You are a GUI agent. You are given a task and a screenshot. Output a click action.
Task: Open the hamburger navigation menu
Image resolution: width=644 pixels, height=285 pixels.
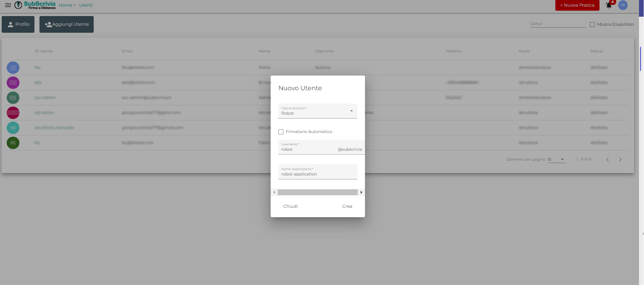click(x=8, y=5)
